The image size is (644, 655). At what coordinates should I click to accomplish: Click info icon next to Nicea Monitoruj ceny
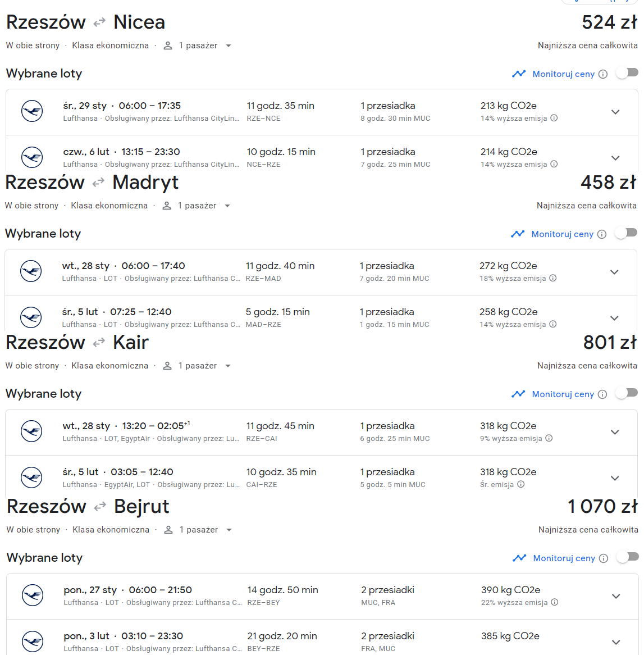tap(602, 74)
